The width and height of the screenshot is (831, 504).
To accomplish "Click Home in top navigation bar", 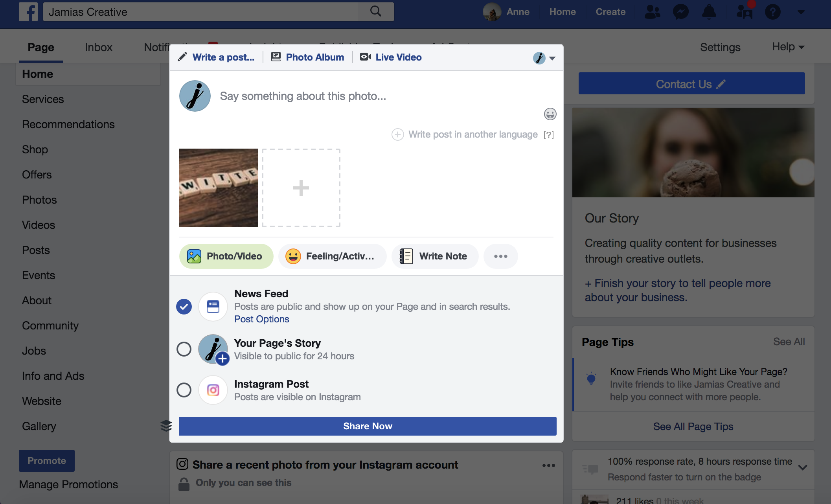I will (563, 12).
